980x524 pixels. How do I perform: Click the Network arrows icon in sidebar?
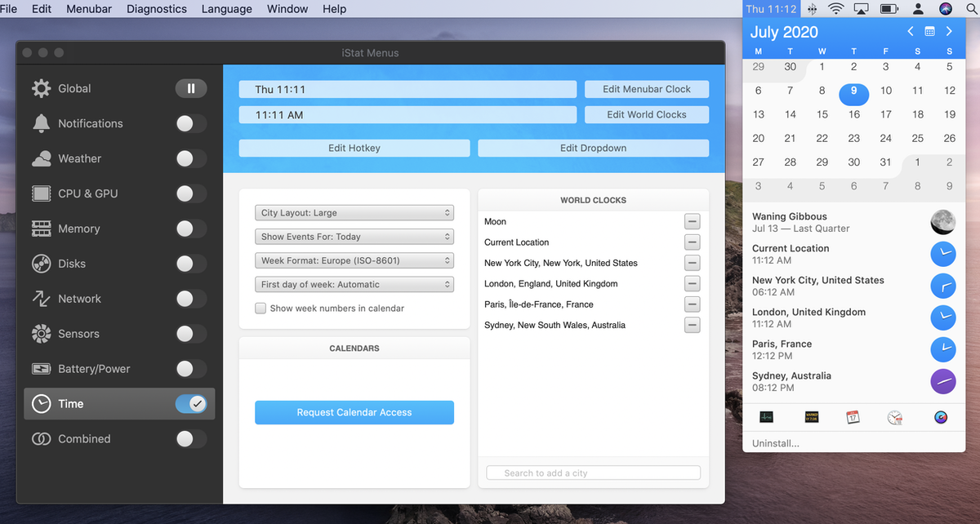[x=41, y=299]
